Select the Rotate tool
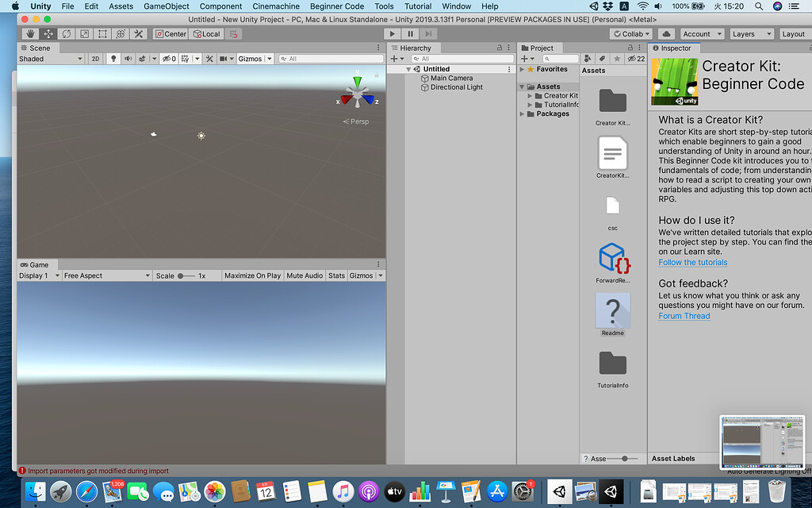This screenshot has width=812, height=508. pos(67,33)
